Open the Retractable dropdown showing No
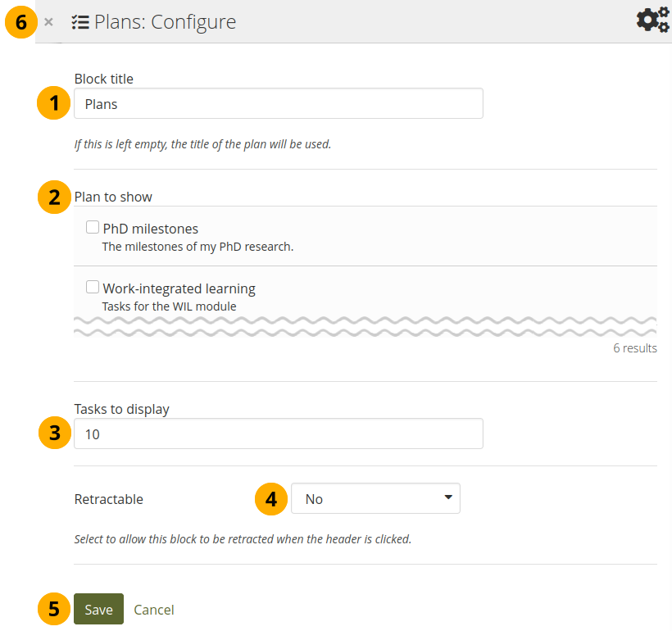 point(375,498)
